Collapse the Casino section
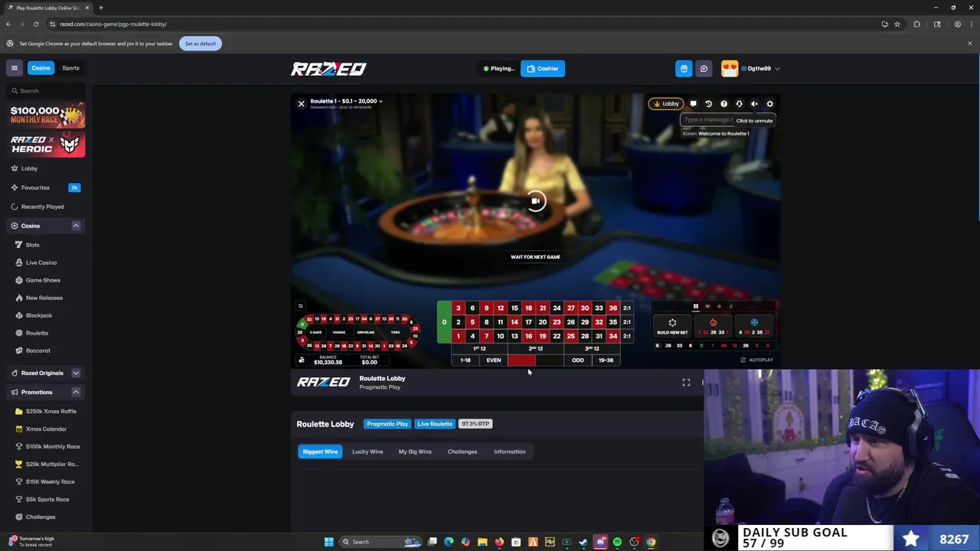This screenshot has width=980, height=551. coord(76,226)
